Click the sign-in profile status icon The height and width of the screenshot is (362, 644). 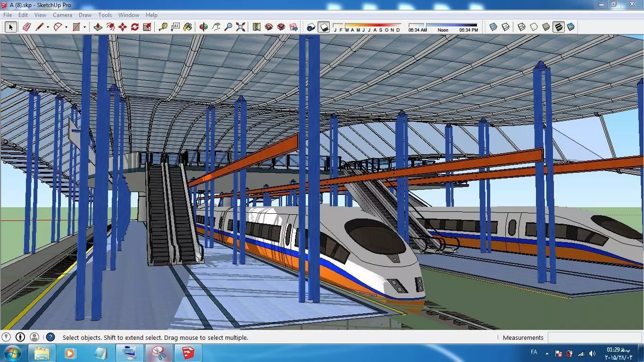click(x=34, y=337)
